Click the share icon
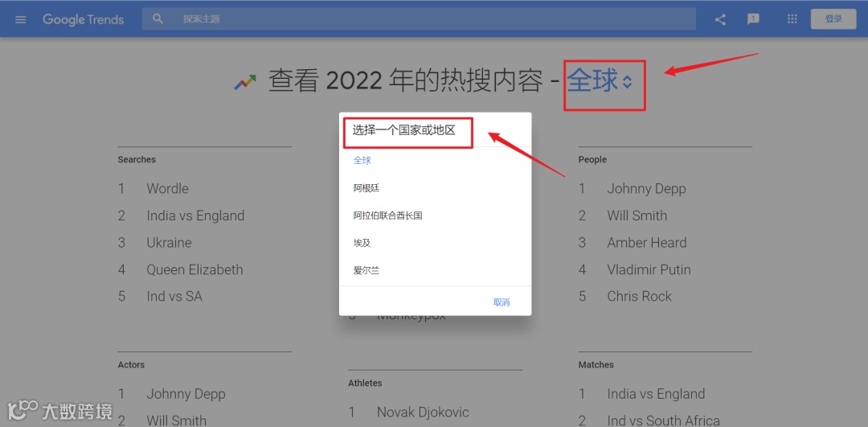Viewport: 868px width, 427px height. (x=720, y=19)
